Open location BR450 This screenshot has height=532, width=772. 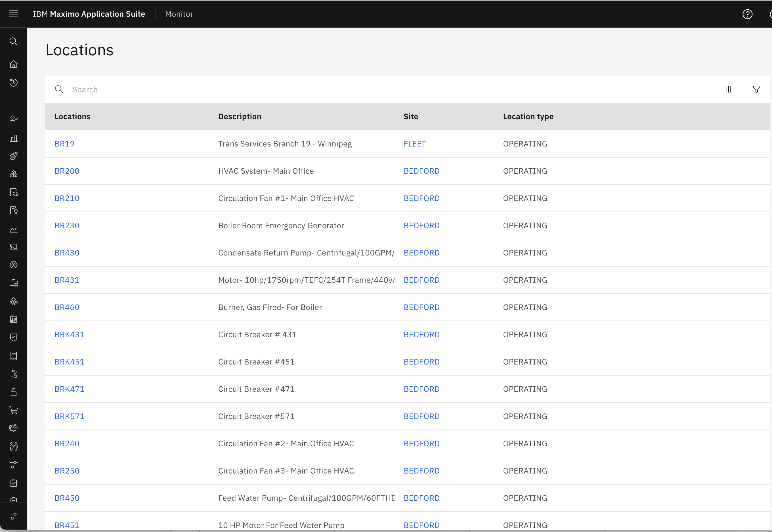67,498
